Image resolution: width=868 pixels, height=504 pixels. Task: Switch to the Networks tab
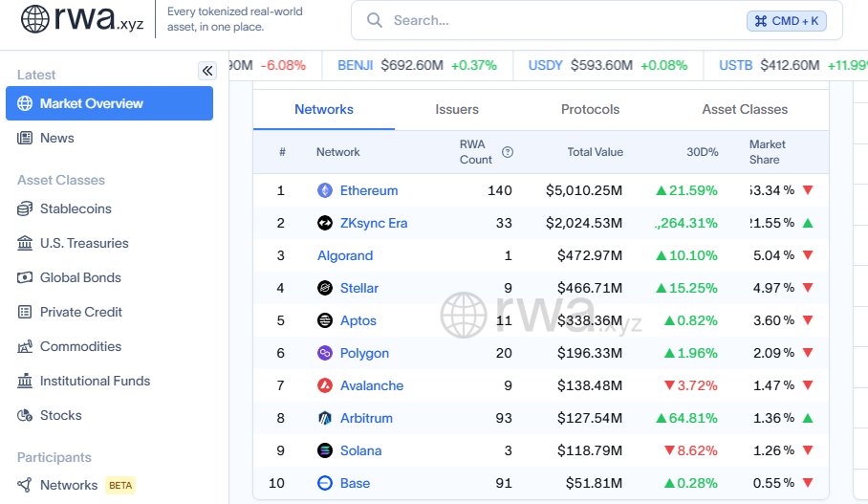click(324, 109)
